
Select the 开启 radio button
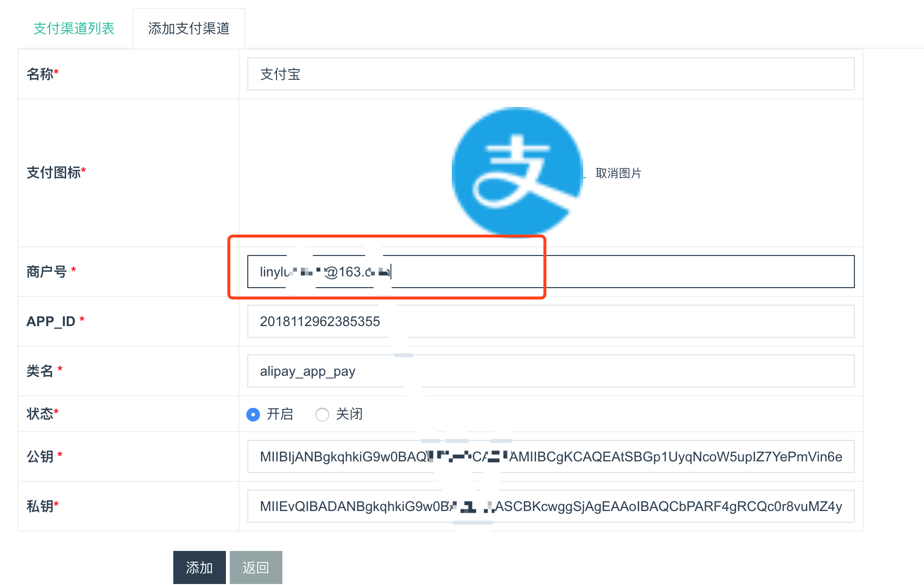point(253,415)
